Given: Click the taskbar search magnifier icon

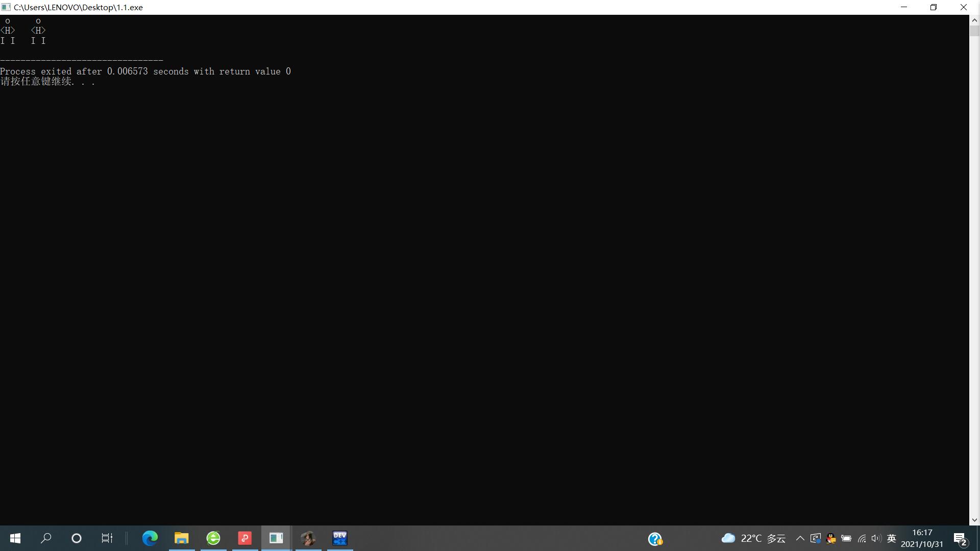Looking at the screenshot, I should (x=46, y=538).
